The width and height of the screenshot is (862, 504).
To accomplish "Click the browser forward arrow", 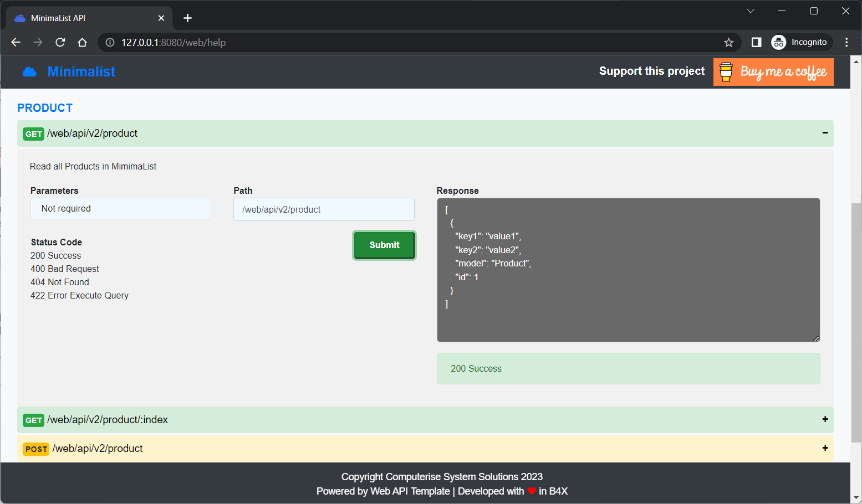I will [x=38, y=43].
